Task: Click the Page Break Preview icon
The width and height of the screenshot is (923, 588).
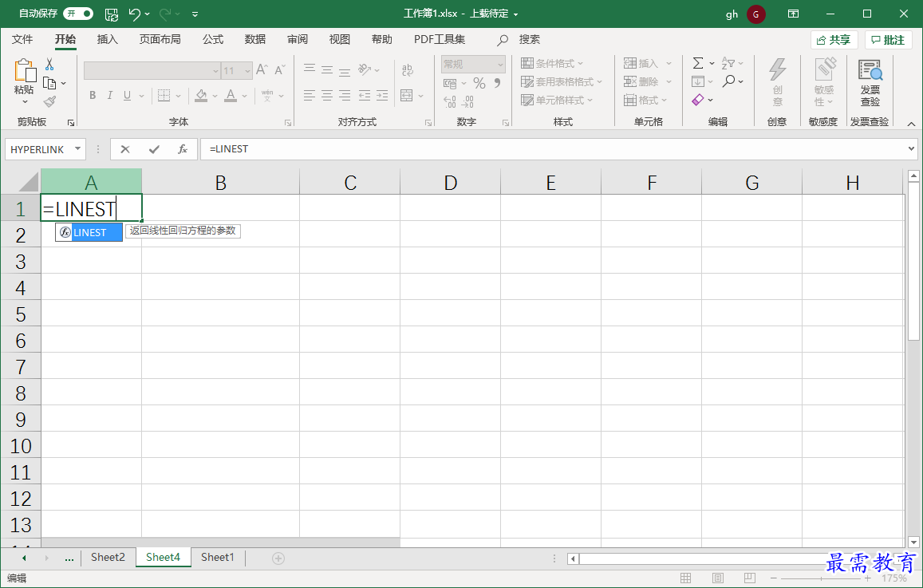Action: [x=749, y=578]
